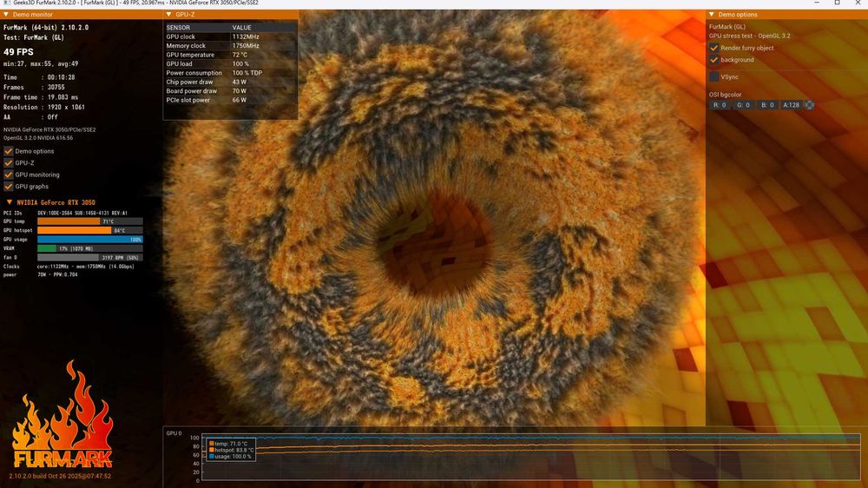Click the 66 W PCIe slot value
868x488 pixels.
point(240,100)
